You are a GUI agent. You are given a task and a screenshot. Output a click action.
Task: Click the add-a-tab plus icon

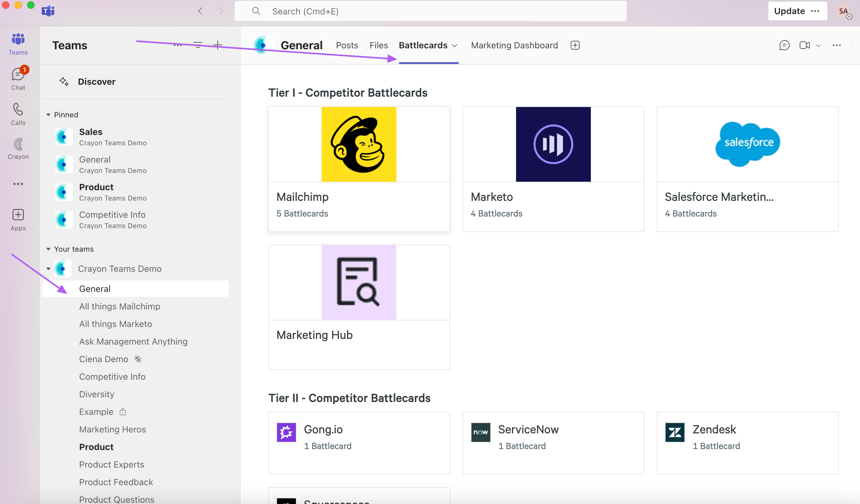coord(575,46)
